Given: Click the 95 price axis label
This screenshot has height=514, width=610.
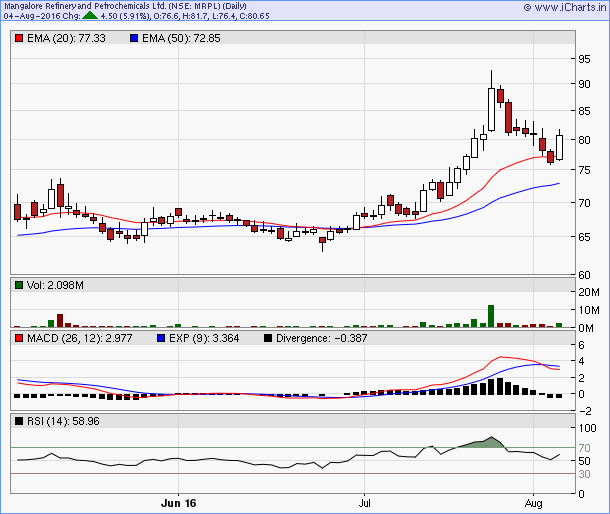Looking at the screenshot, I should click(584, 59).
